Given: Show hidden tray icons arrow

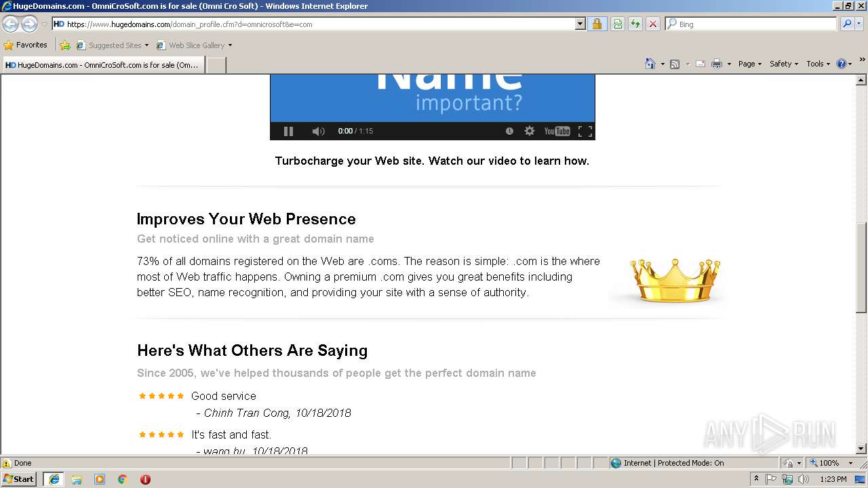Looking at the screenshot, I should (757, 479).
